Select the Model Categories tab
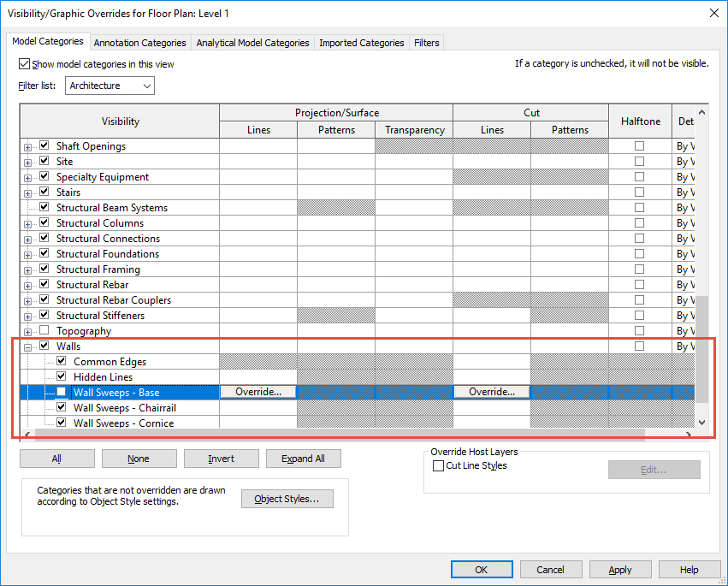 click(48, 41)
